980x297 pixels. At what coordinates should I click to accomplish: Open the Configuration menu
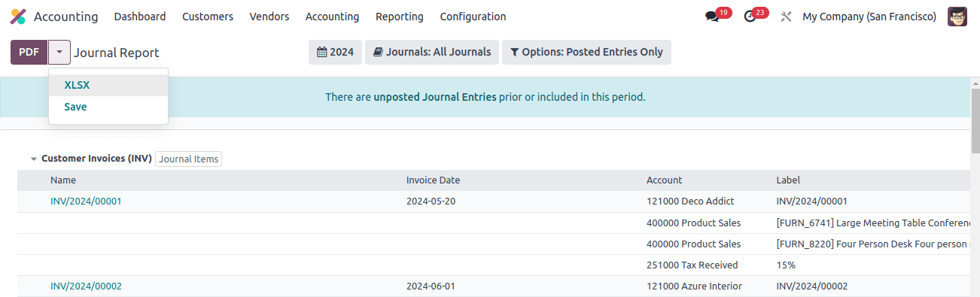(473, 17)
